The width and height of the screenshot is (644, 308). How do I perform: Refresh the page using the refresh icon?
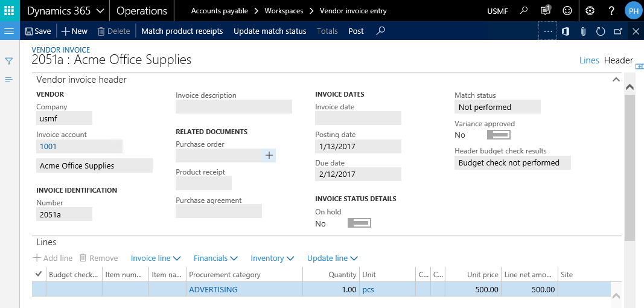(x=601, y=31)
